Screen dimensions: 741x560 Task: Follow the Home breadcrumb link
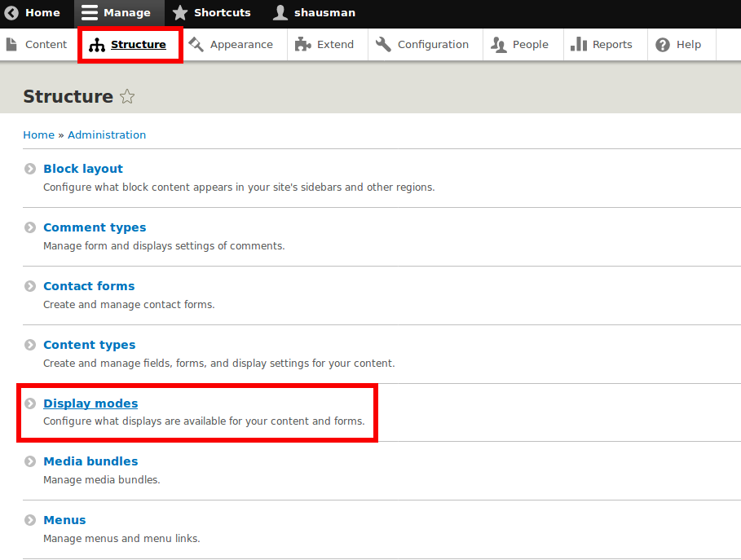[39, 135]
